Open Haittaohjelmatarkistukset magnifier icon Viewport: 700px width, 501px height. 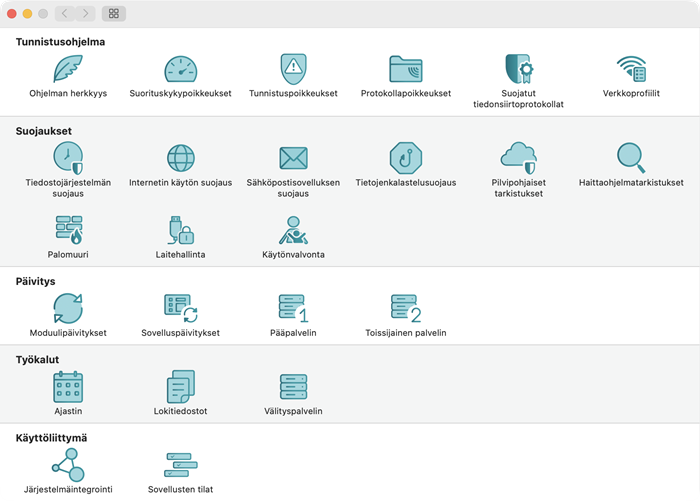click(631, 158)
